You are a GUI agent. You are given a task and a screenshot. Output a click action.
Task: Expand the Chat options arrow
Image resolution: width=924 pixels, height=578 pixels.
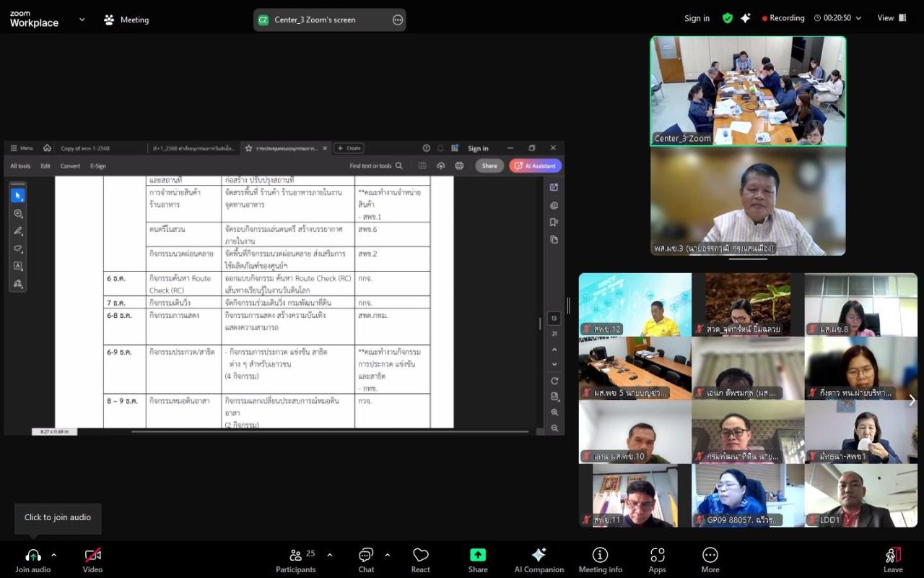point(387,555)
